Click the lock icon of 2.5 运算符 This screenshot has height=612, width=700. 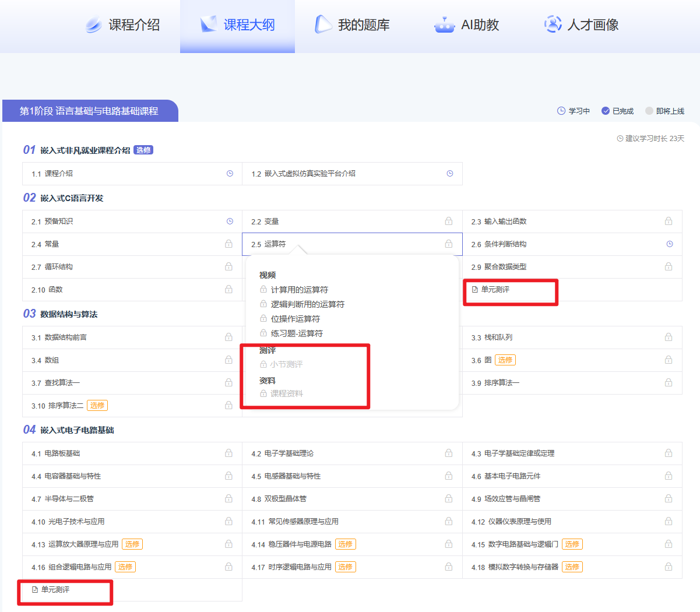[449, 244]
